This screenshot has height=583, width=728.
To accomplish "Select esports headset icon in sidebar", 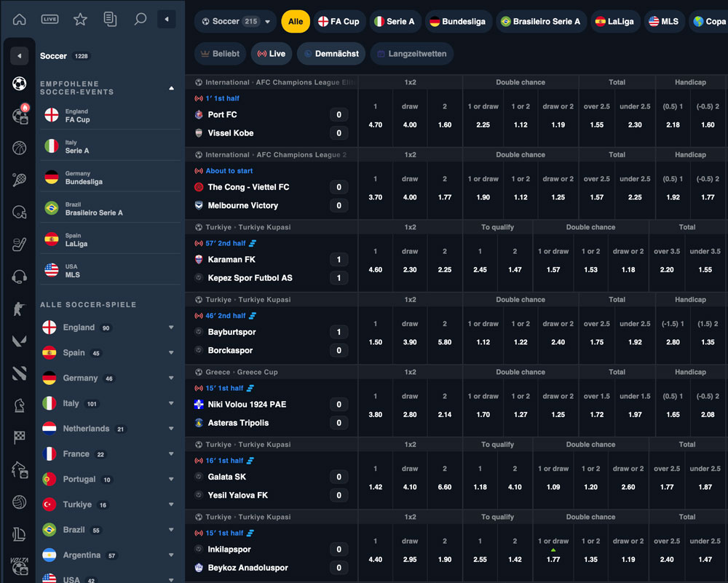I will [19, 277].
